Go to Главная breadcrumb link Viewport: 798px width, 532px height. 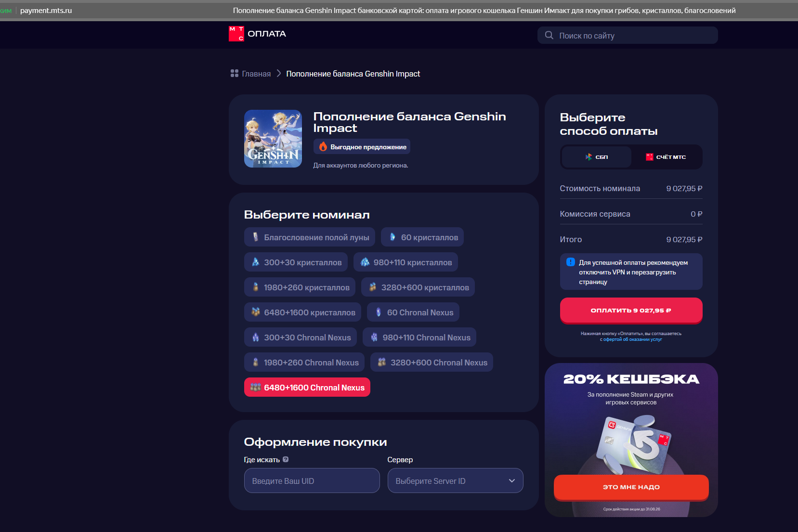(256, 74)
